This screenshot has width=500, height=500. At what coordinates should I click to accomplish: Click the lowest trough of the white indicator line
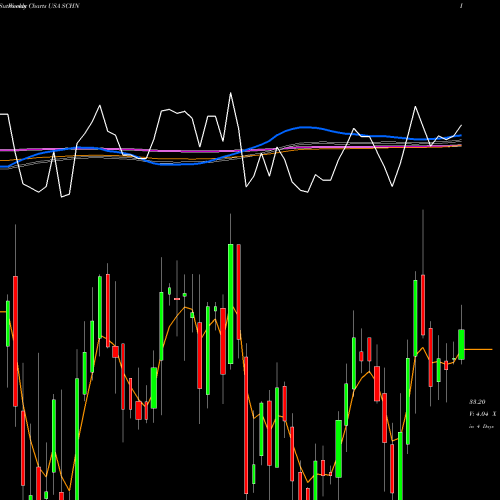[x=62, y=197]
